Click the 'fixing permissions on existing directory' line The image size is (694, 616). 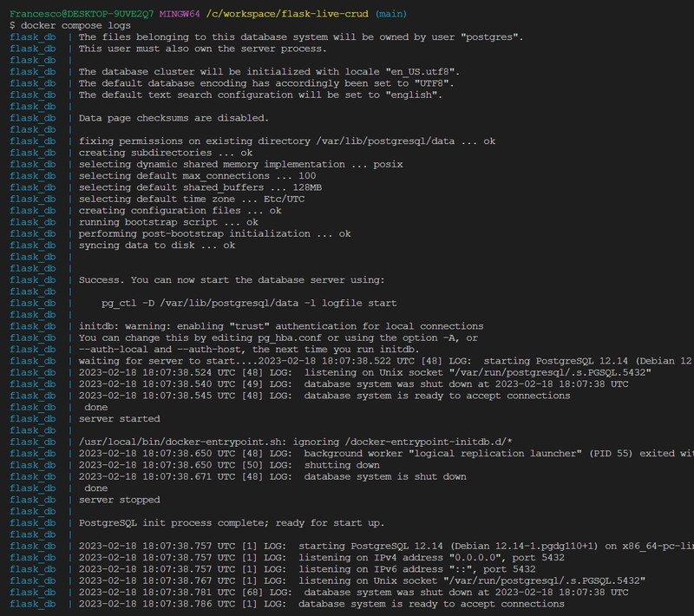coord(287,141)
